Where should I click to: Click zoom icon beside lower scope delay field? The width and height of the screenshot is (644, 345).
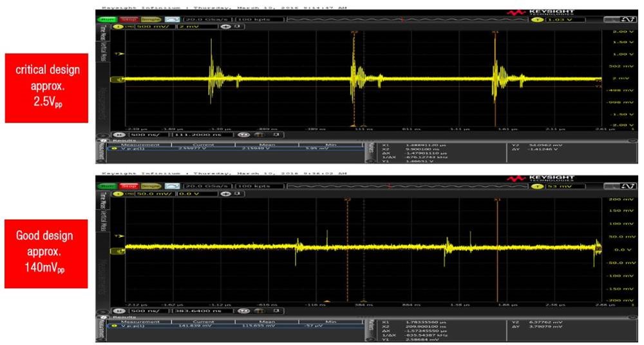(243, 311)
